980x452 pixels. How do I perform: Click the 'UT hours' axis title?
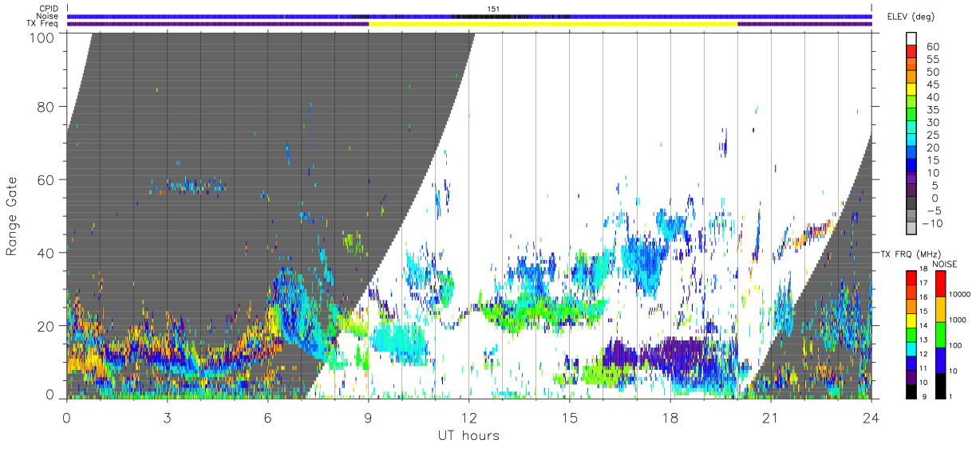click(468, 435)
